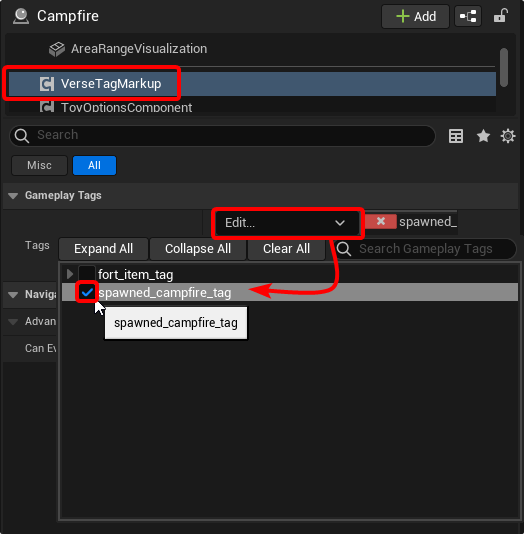Collapse the Navigation section arrow
This screenshot has height=534, width=524.
coord(13,295)
